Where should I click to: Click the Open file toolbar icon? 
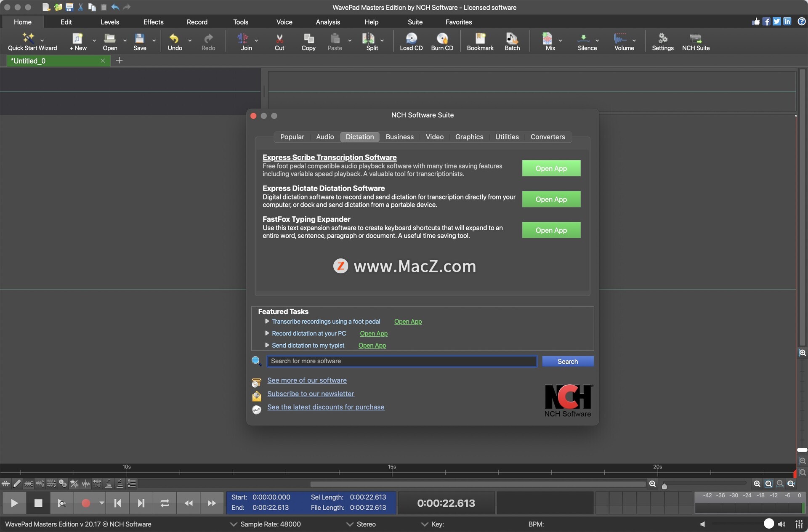coord(110,42)
